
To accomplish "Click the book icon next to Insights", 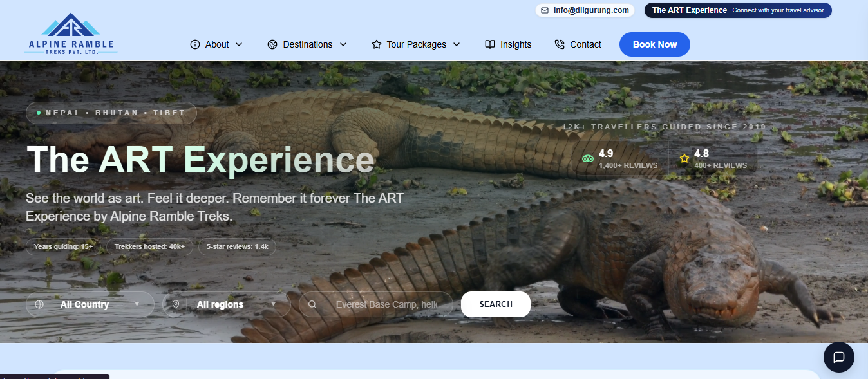I will [x=490, y=44].
